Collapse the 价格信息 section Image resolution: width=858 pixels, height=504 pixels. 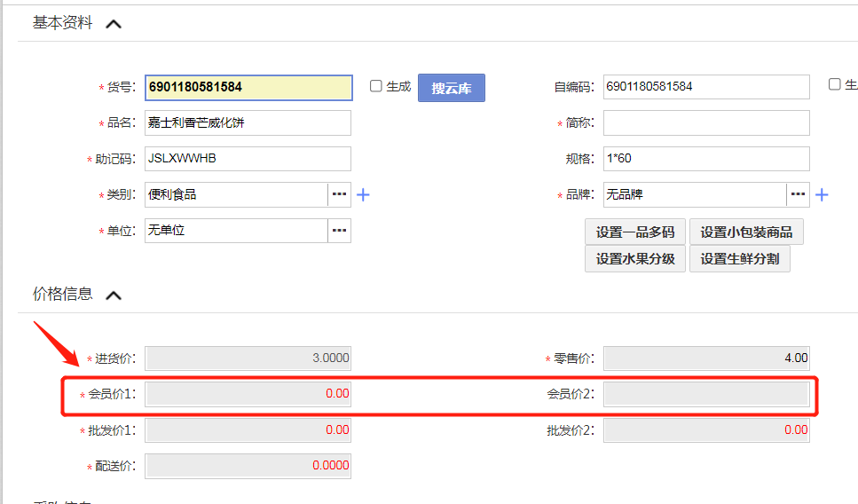113,295
